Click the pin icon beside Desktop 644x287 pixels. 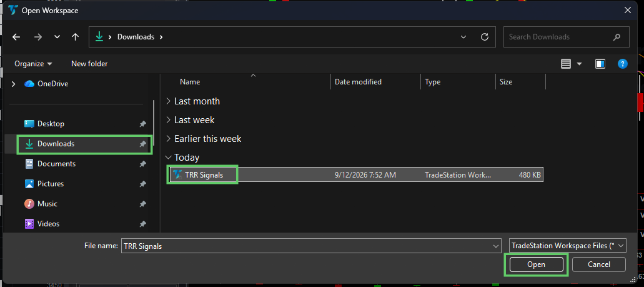click(142, 124)
